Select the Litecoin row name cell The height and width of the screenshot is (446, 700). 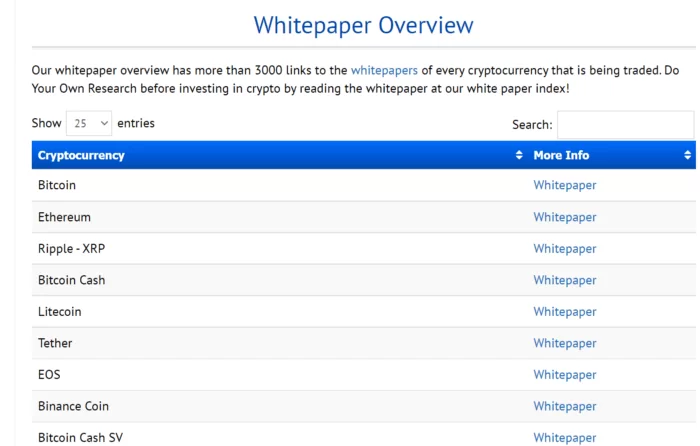point(60,311)
